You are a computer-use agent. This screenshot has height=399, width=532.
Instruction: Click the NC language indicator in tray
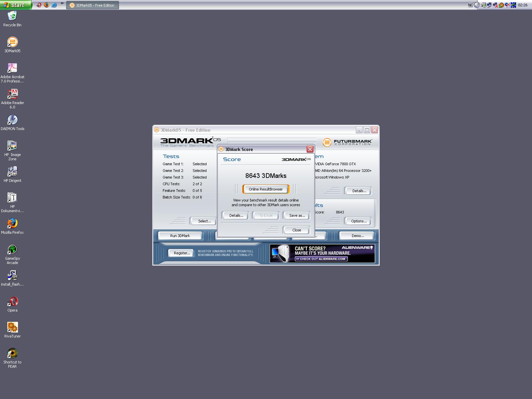470,5
